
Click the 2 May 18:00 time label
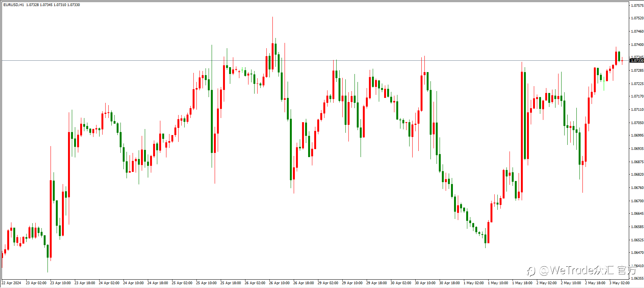point(595,283)
